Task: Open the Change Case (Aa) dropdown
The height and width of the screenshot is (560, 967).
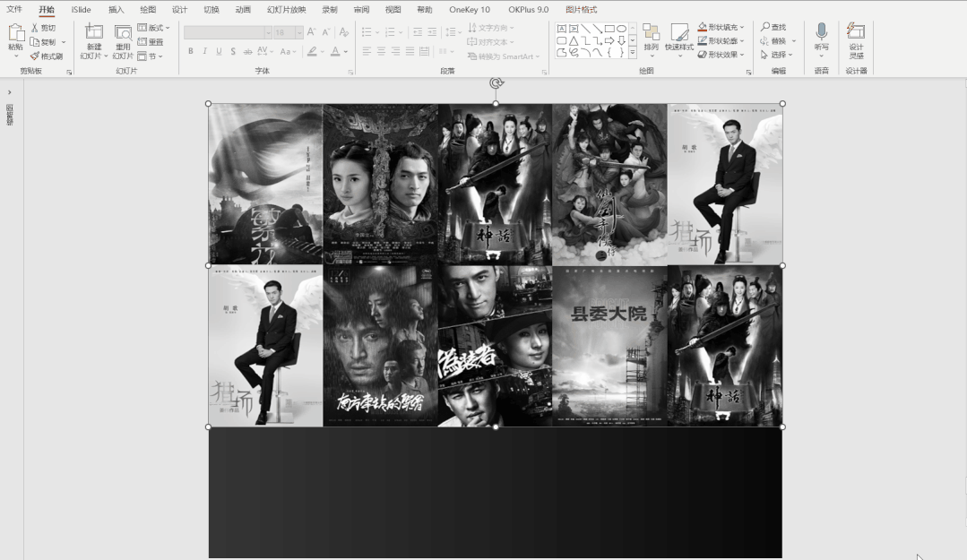Action: (288, 51)
